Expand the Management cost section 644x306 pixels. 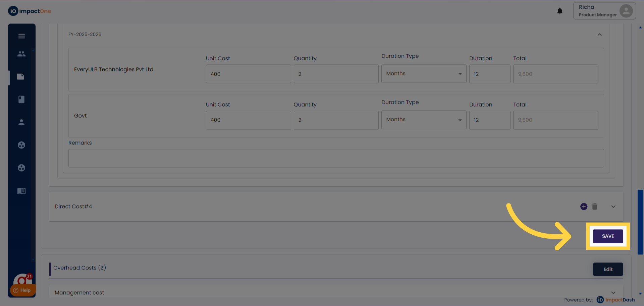(613, 293)
